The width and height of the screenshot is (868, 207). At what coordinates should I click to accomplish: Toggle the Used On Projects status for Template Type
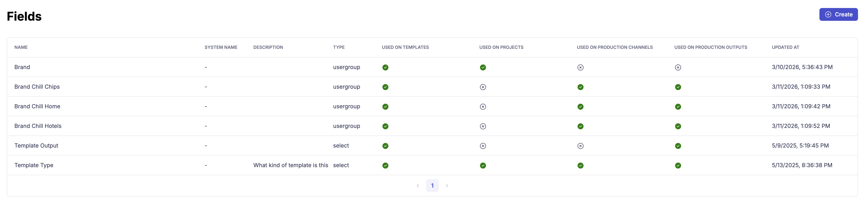[x=483, y=166]
